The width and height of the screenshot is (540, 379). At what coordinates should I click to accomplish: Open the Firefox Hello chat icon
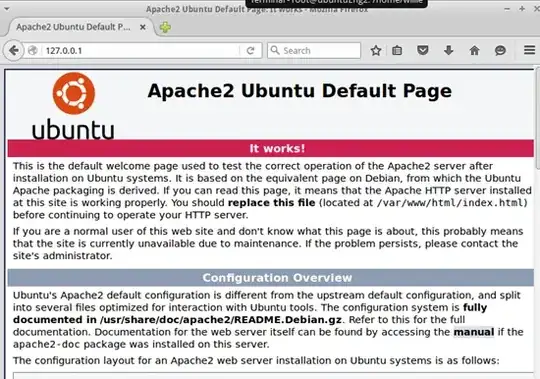coord(500,51)
